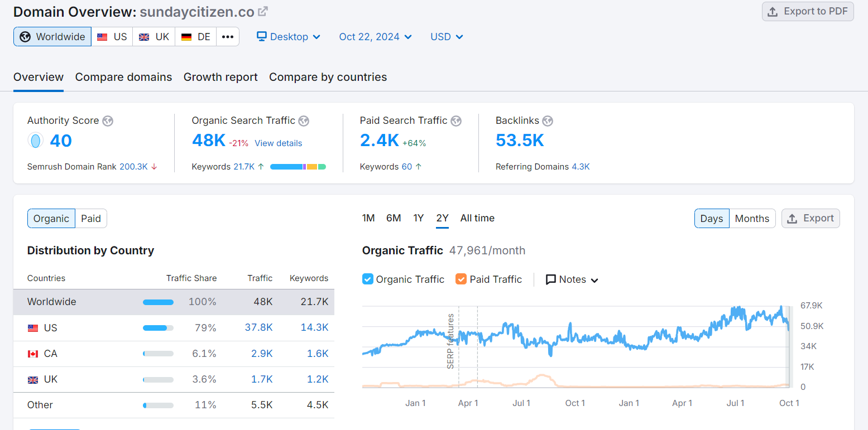868x430 pixels.
Task: Click the organic Keywords 21.7K link
Action: pyautogui.click(x=244, y=167)
